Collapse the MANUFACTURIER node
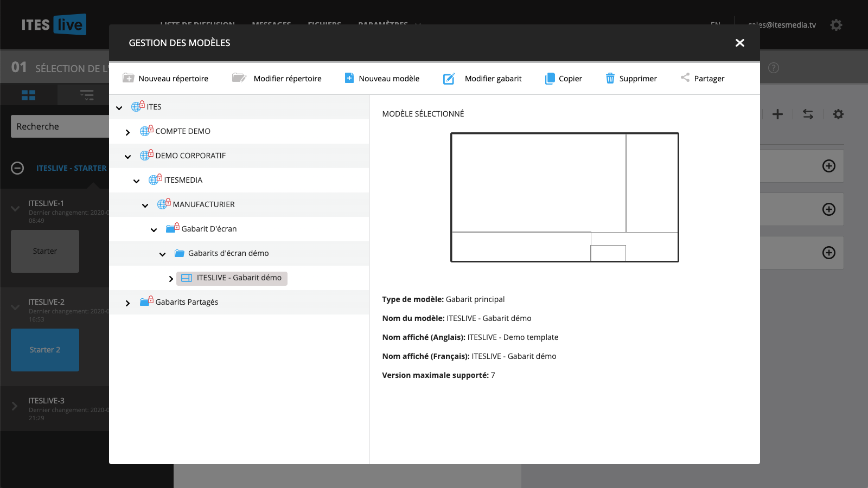Image resolution: width=868 pixels, height=488 pixels. point(145,205)
